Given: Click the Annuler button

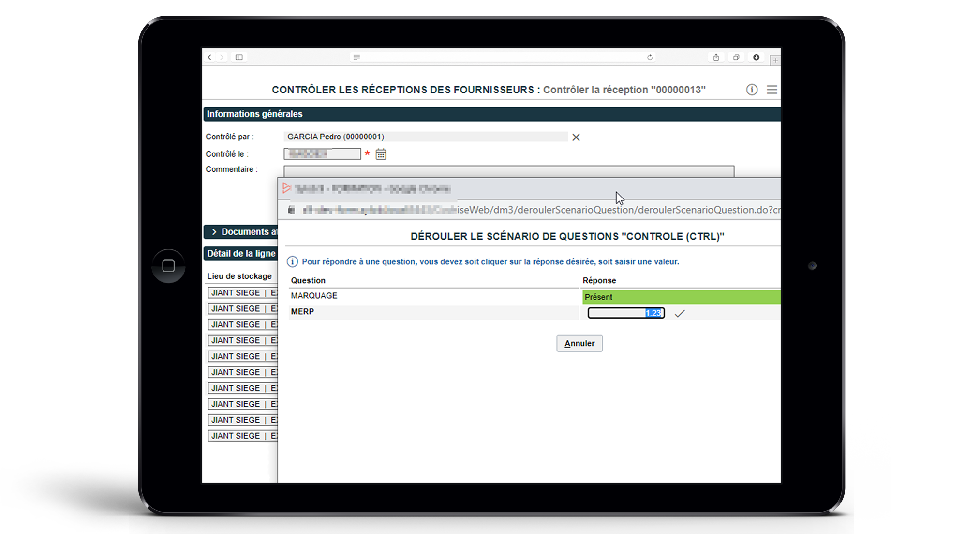Looking at the screenshot, I should click(x=579, y=343).
